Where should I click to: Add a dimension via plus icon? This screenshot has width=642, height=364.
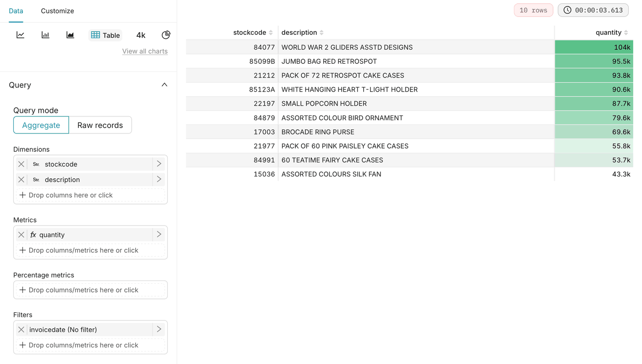point(22,195)
